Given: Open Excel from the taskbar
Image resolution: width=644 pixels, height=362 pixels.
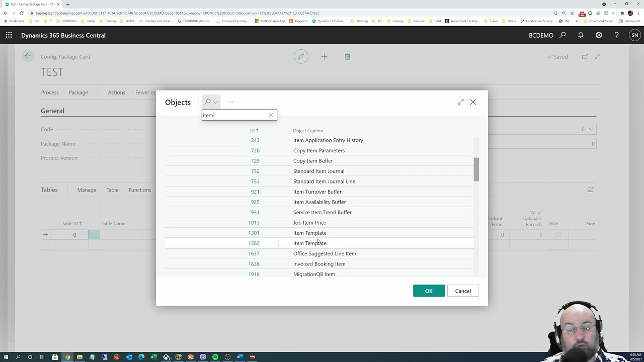Looking at the screenshot, I should point(153,357).
